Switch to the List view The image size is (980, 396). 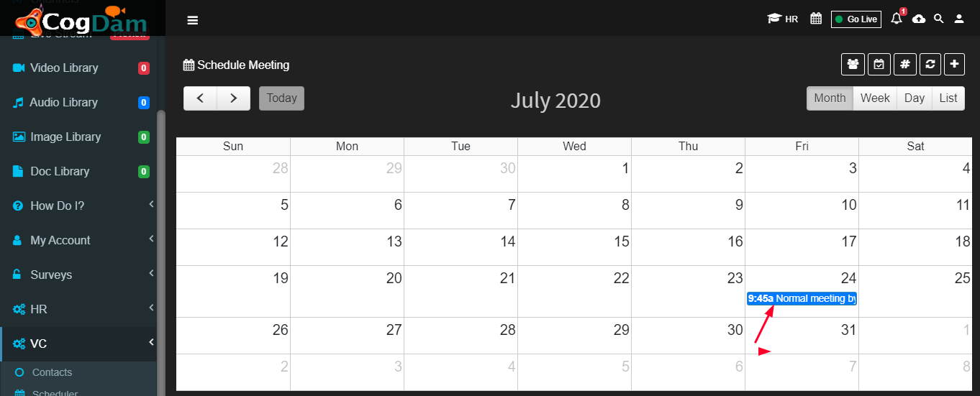948,98
